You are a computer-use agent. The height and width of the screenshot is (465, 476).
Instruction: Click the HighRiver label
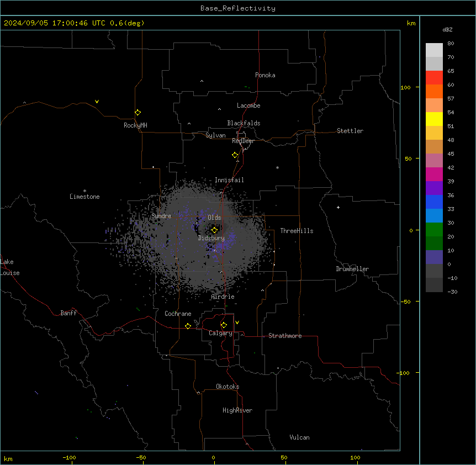click(x=237, y=410)
